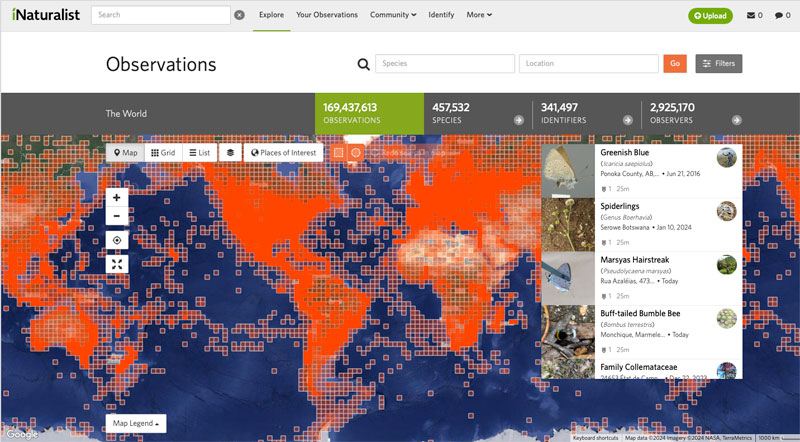Click the arrow next to Species count
Image resolution: width=800 pixels, height=442 pixels.
(x=519, y=120)
